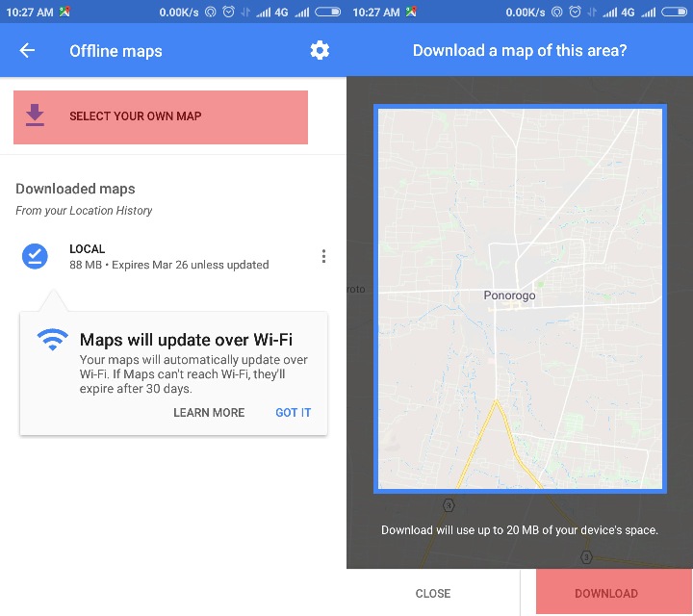Tap the right route 3 hexagon marker near bottom
The width and height of the screenshot is (693, 616).
tap(586, 556)
